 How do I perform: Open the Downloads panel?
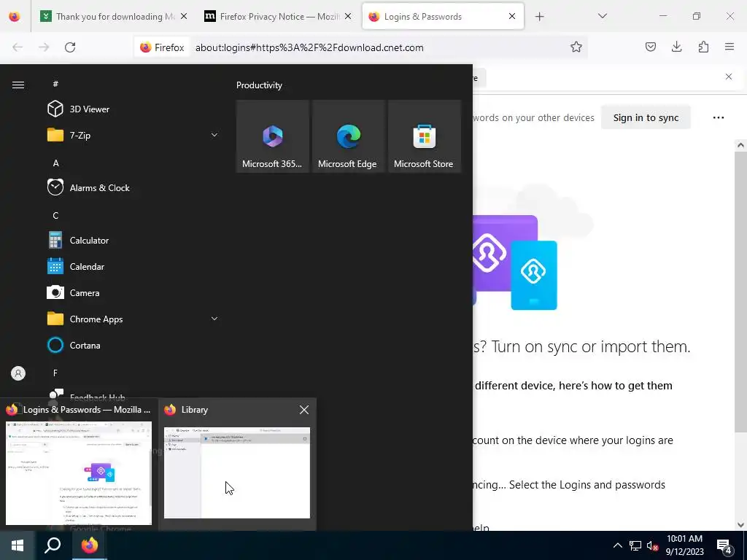pyautogui.click(x=676, y=47)
